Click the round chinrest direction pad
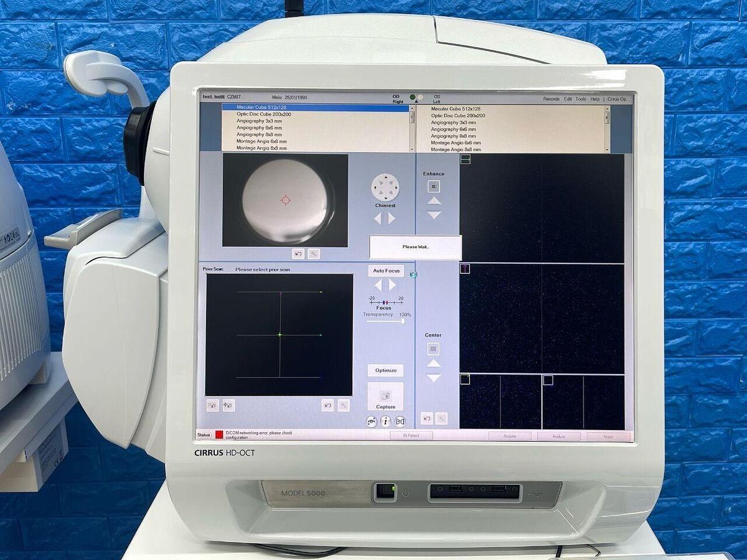The image size is (747, 560). pyautogui.click(x=385, y=187)
